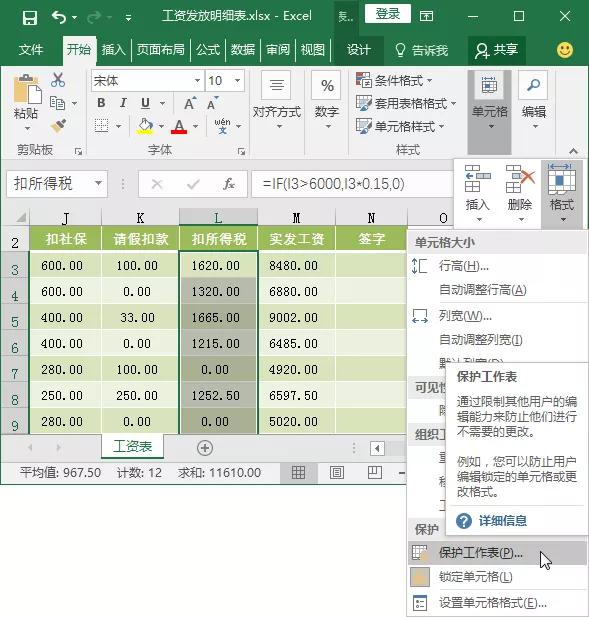Choose 自动调整列宽(I)
Viewport: 589px width, 617px height.
pos(497,339)
